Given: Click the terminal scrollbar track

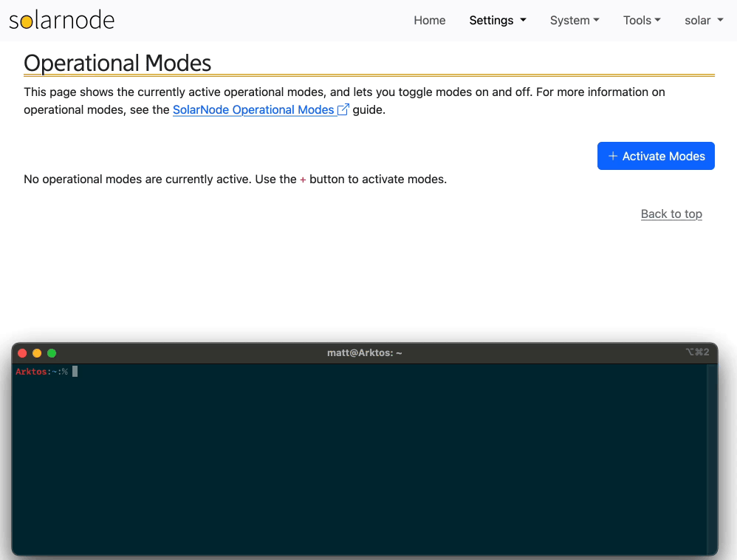Looking at the screenshot, I should [x=712, y=459].
